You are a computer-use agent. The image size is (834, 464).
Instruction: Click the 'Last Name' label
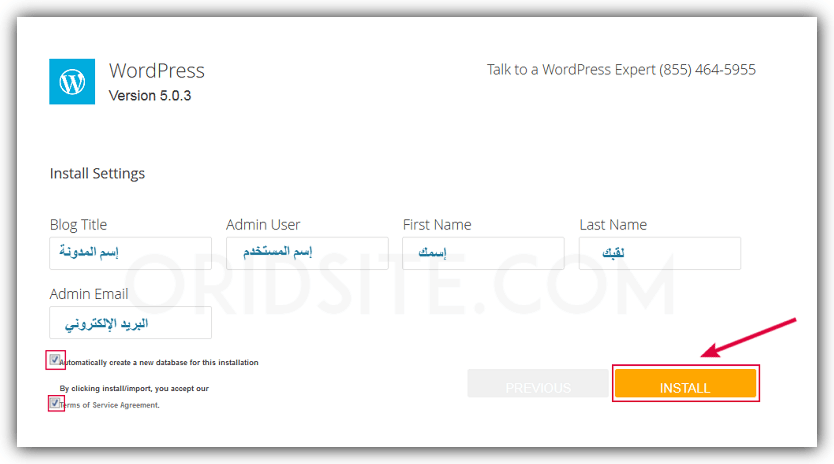tap(613, 225)
